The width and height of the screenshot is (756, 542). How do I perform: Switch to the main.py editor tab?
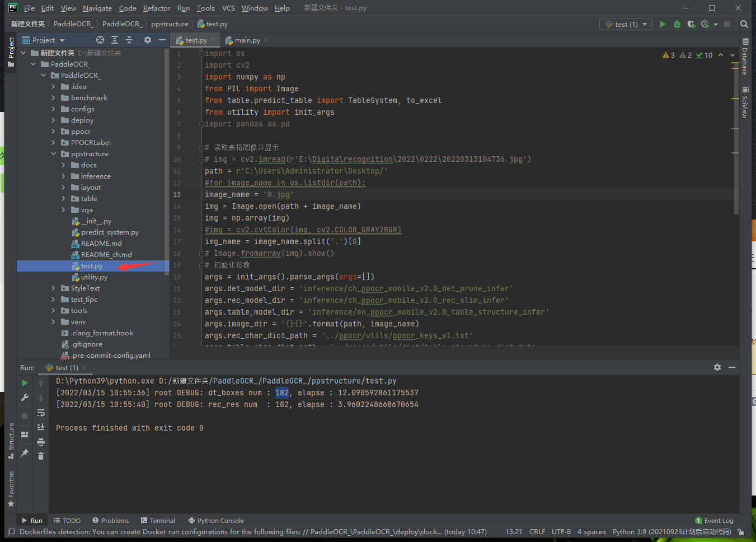(x=247, y=40)
